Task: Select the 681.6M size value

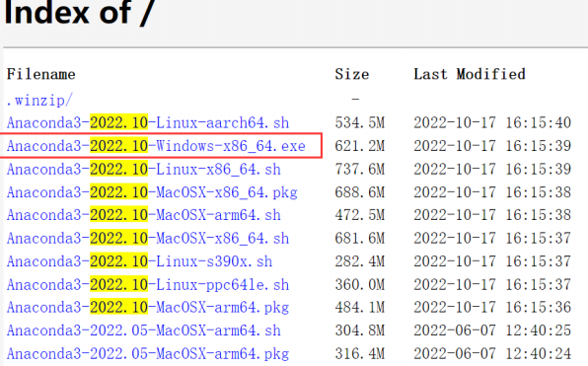Action: [x=360, y=239]
